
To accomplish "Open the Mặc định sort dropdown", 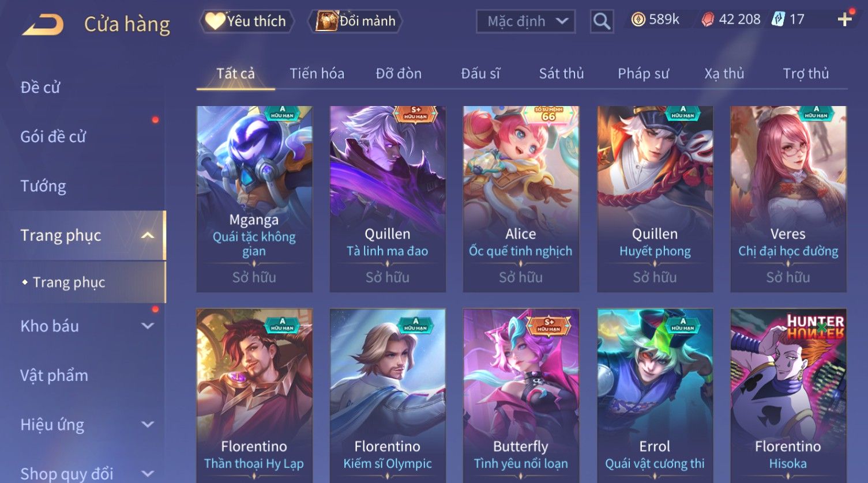I will (x=526, y=21).
